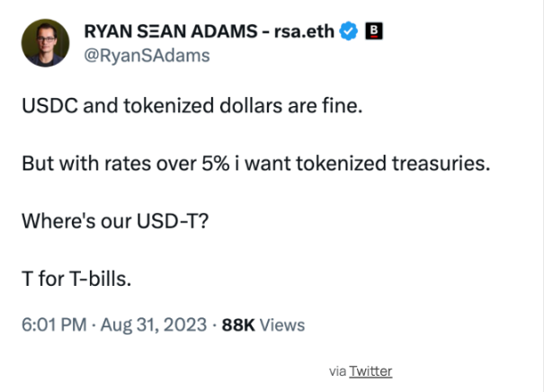Click the word 'USD-T?' in the tweet
This screenshot has height=392, width=544.
[173, 221]
